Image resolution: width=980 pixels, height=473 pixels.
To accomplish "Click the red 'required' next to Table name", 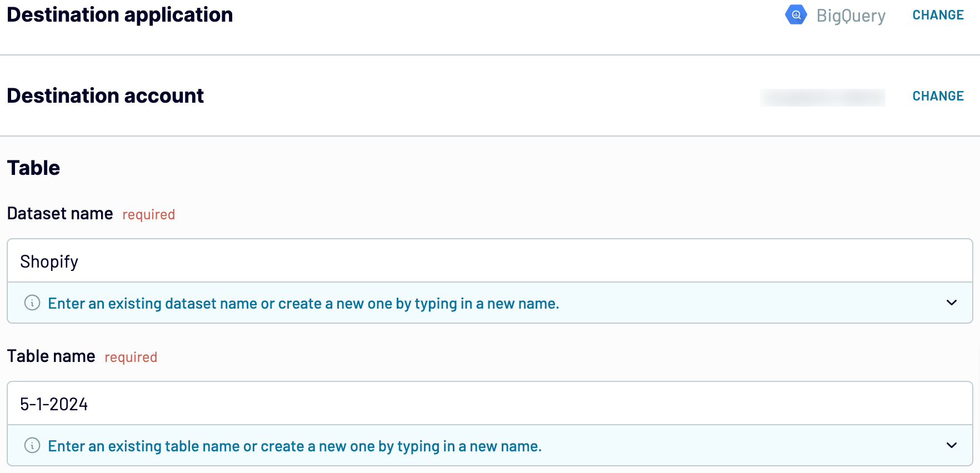I will point(131,358).
